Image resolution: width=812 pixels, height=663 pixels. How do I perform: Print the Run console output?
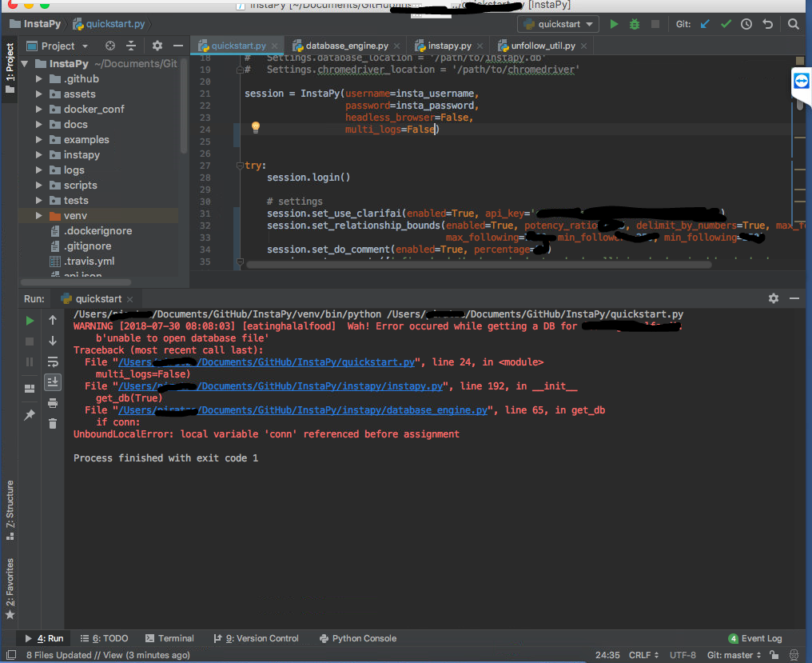[53, 403]
